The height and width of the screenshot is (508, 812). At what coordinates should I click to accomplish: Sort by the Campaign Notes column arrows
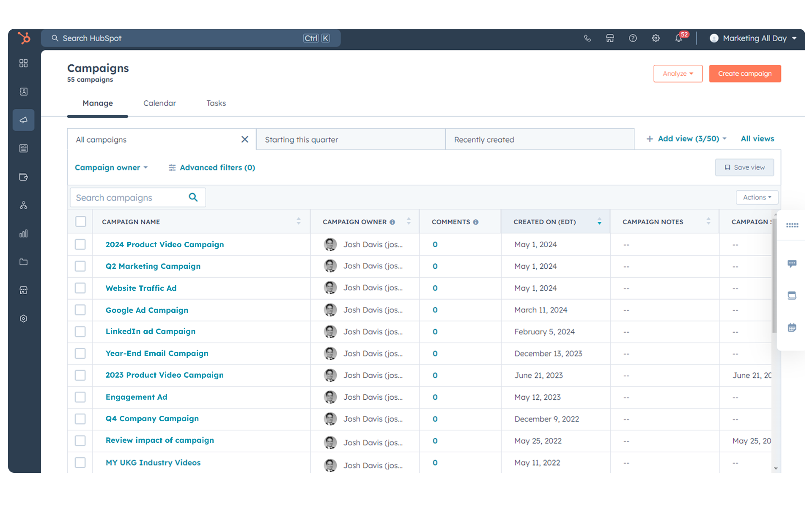708,221
